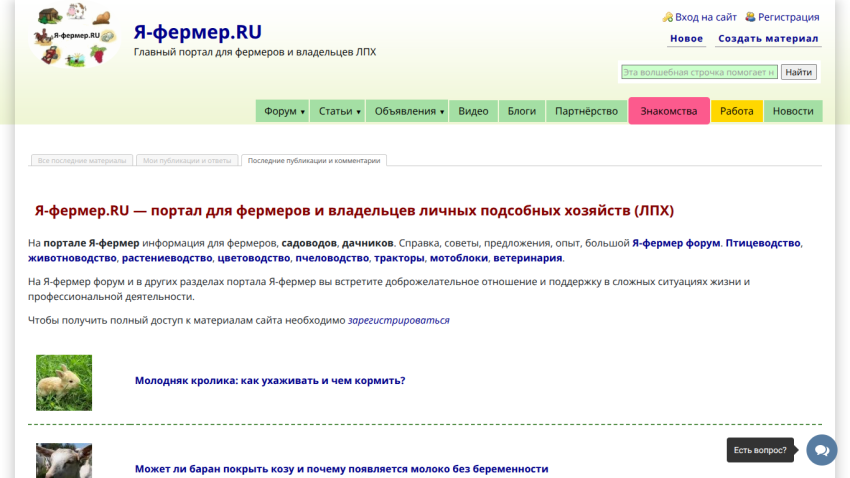Viewport: 850px width, 478px height.
Task: Click the registration user icon
Action: [750, 17]
